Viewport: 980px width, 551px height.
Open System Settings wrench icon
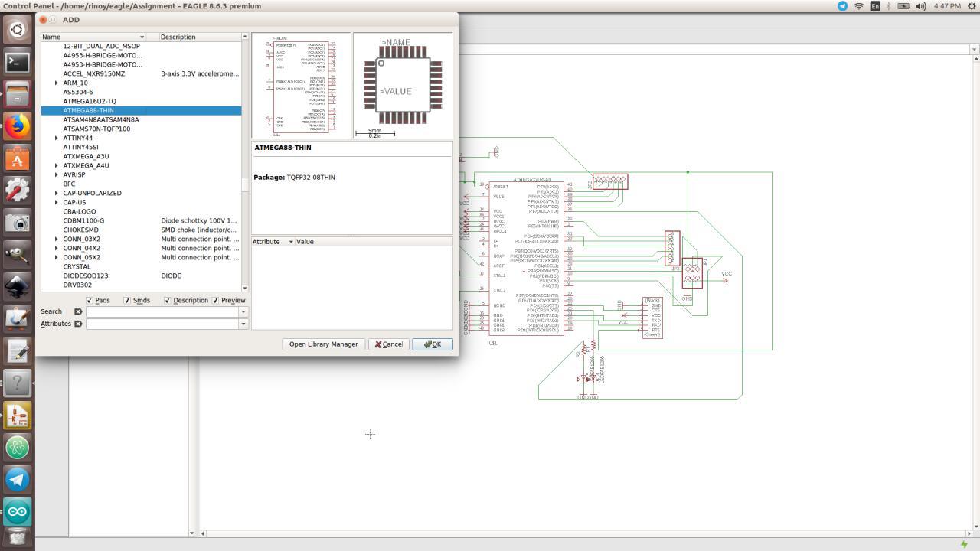pos(17,191)
